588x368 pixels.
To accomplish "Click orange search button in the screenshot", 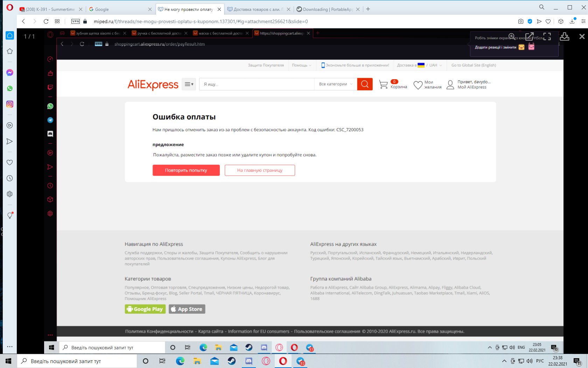I will pos(365,84).
